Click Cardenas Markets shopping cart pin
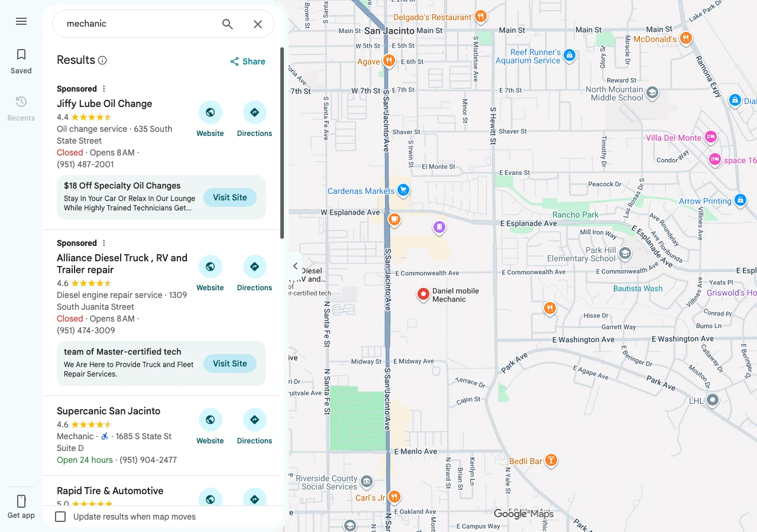Viewport: 757px width, 532px height. point(403,190)
